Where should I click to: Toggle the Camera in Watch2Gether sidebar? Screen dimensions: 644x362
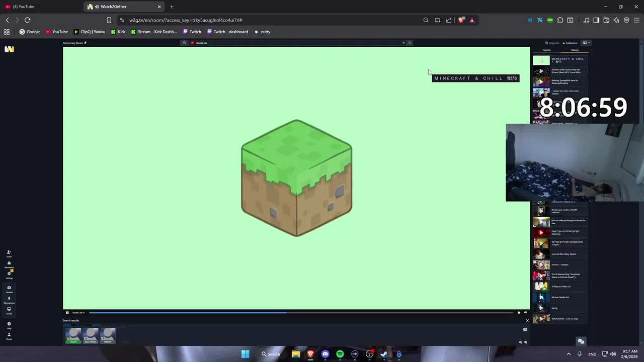click(x=9, y=289)
